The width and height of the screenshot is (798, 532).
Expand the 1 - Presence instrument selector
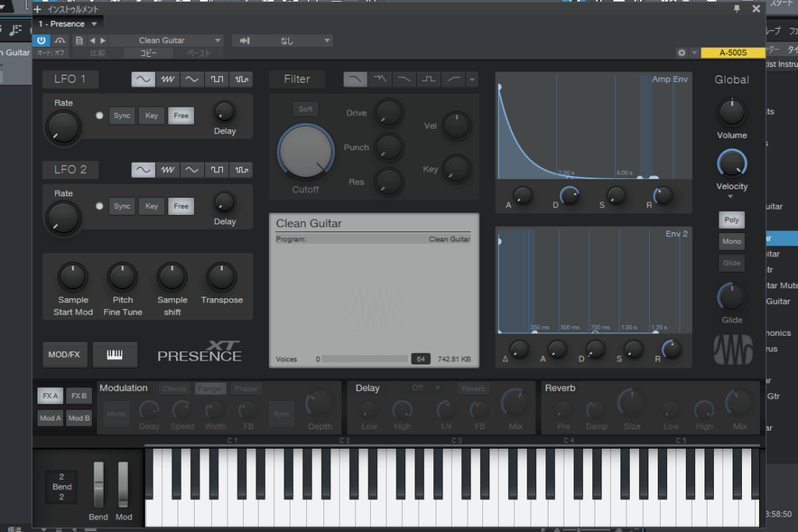[x=68, y=24]
